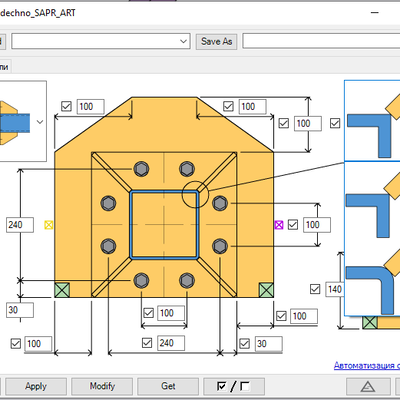Toggle checkbox next to the corner type dropdown
The height and width of the screenshot is (400, 400).
[x=335, y=123]
